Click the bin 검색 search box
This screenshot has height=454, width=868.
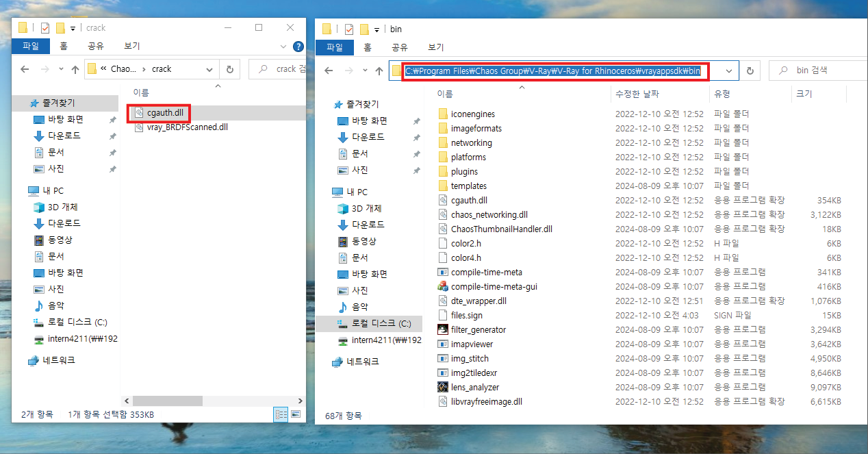(817, 71)
